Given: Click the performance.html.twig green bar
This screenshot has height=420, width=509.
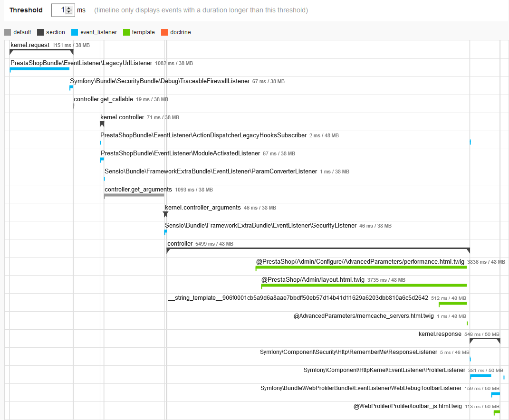Looking at the screenshot, I should click(x=361, y=267).
